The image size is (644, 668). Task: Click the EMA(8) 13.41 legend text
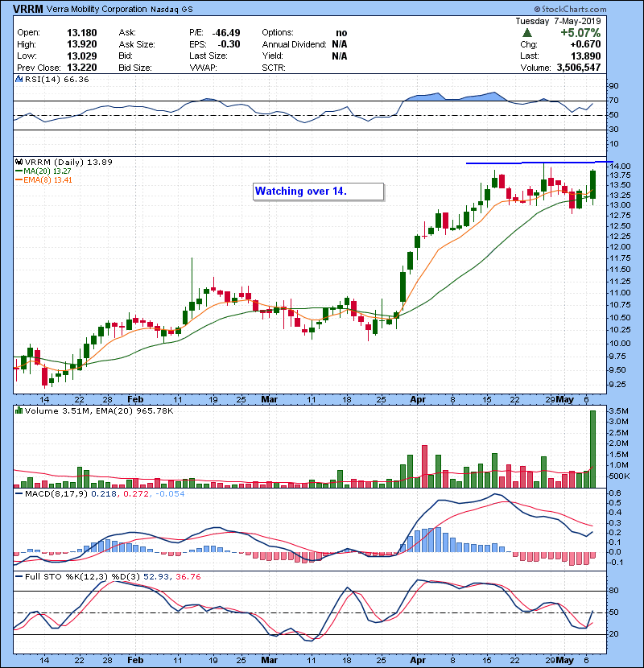[x=47, y=180]
